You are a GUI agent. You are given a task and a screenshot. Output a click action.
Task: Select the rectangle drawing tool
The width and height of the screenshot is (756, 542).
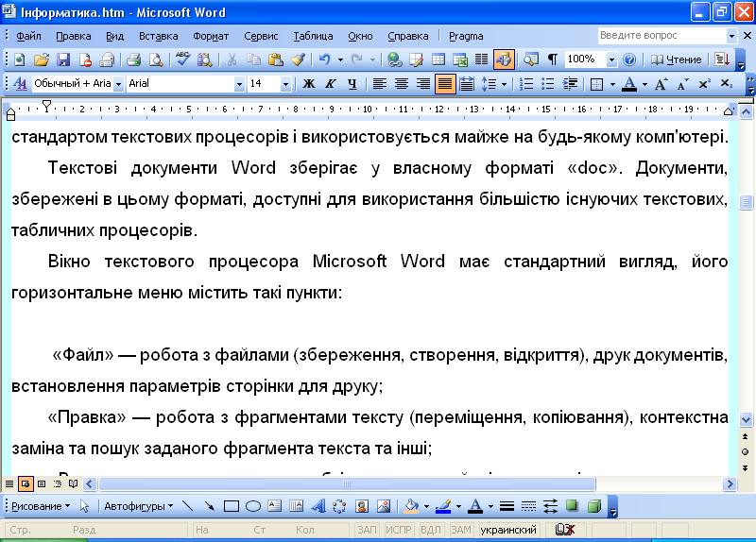(232, 506)
